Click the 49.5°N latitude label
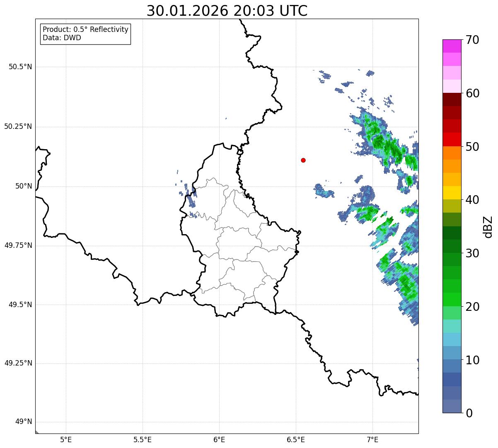The image size is (498, 448). click(20, 305)
